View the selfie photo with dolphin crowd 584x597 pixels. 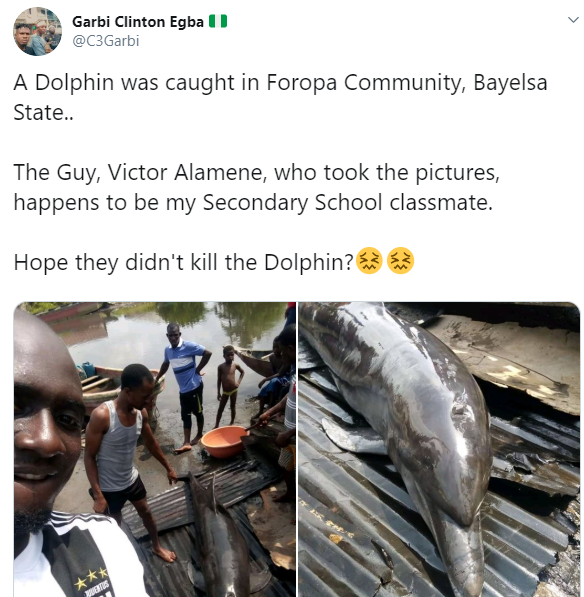click(x=155, y=449)
